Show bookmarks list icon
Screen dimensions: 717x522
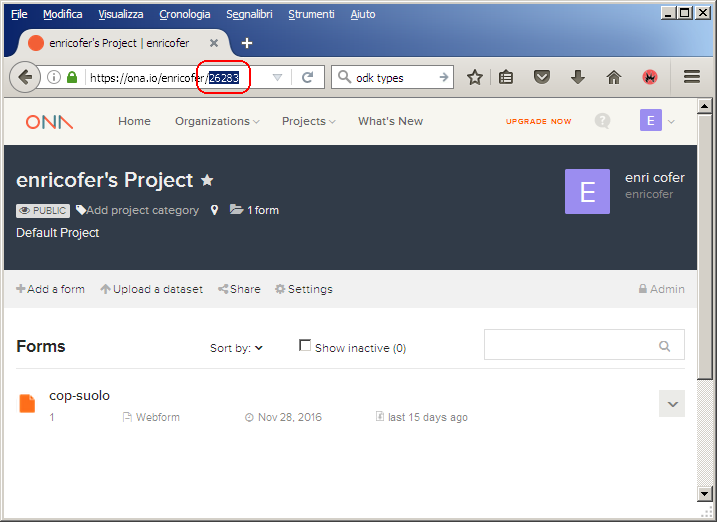click(506, 77)
